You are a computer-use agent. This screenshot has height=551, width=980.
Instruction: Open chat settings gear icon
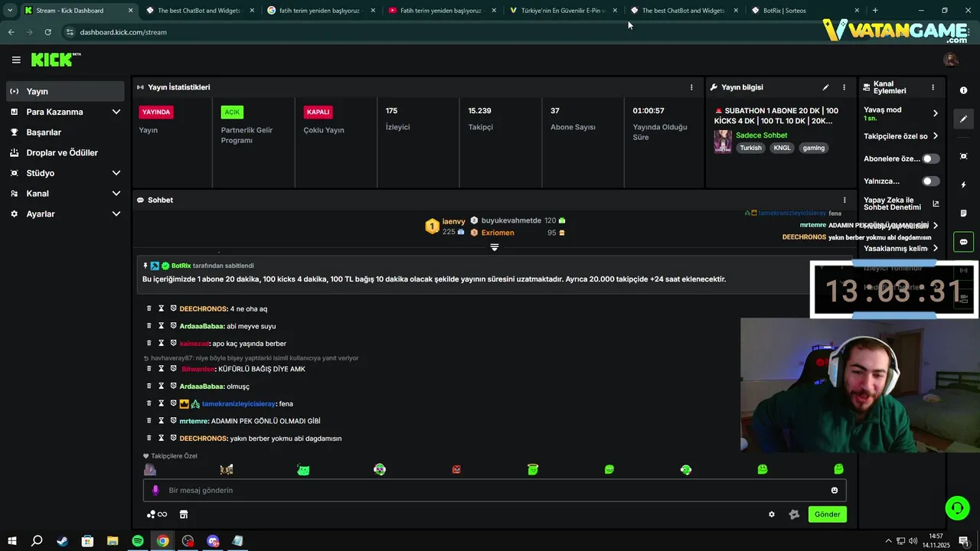pyautogui.click(x=772, y=514)
